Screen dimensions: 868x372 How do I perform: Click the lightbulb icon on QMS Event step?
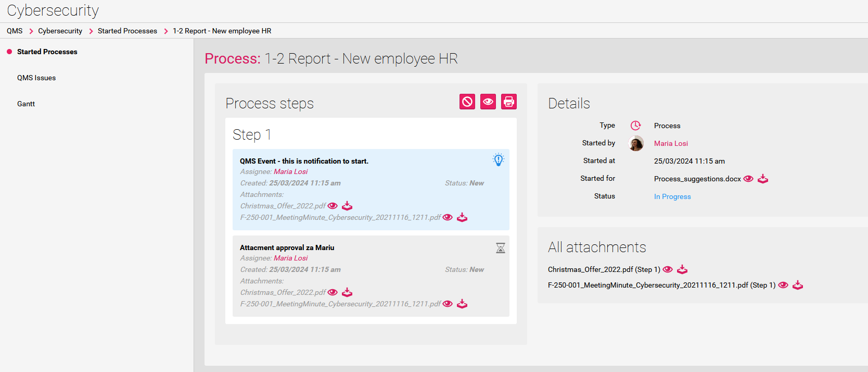(x=498, y=160)
